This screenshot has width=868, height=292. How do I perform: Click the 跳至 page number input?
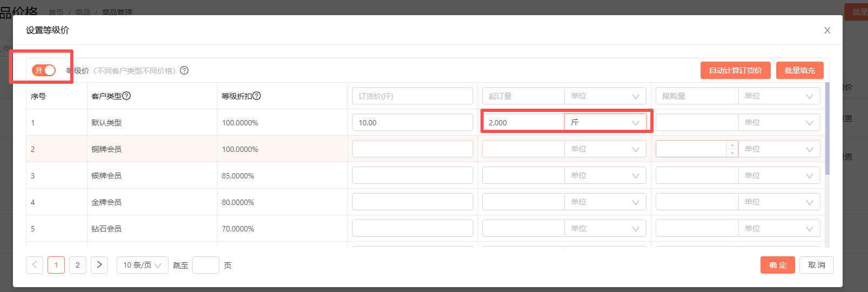(206, 265)
